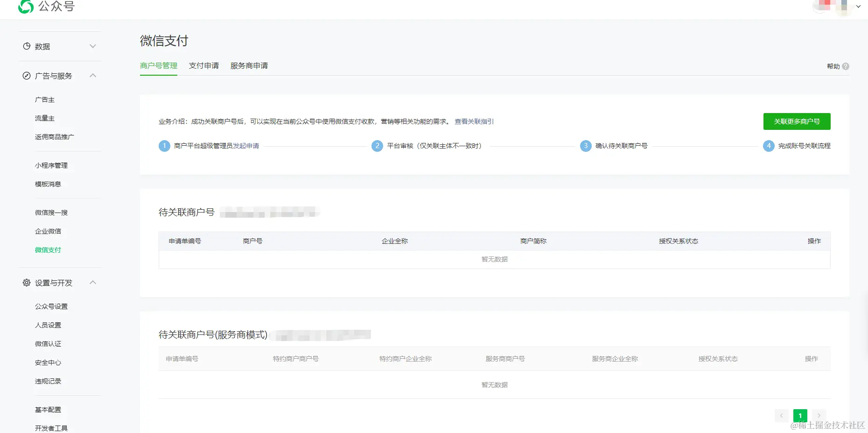Click the 设置与开发 gear icon
Screen dimensions: 868x433
27,283
